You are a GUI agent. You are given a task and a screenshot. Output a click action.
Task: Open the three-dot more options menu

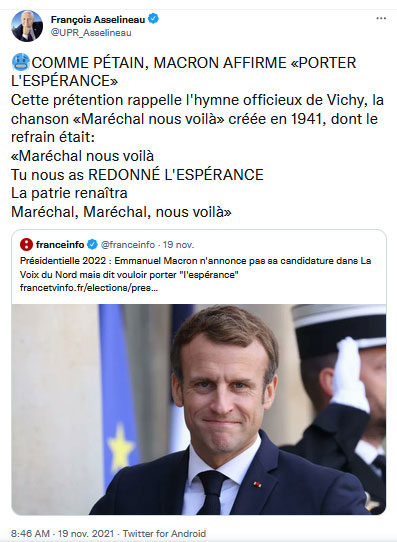click(x=381, y=18)
